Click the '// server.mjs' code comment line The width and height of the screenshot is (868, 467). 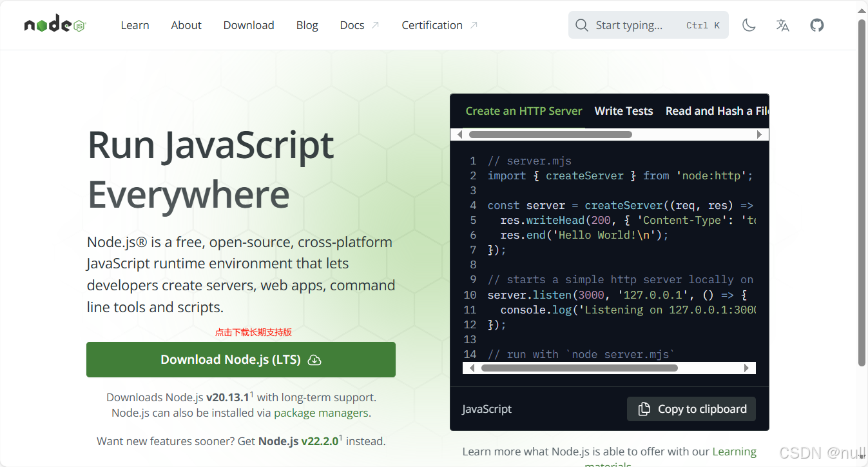530,161
